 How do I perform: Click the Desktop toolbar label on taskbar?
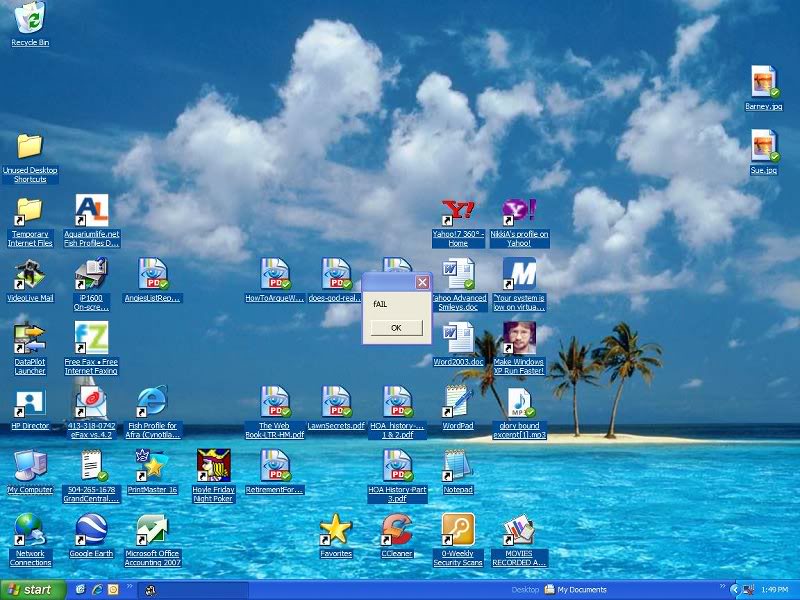[526, 590]
